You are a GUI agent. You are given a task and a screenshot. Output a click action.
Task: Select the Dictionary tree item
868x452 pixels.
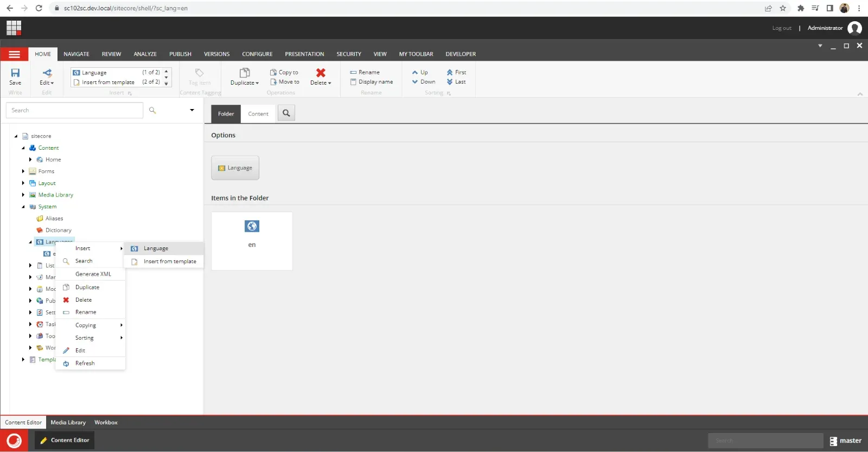pyautogui.click(x=54, y=230)
